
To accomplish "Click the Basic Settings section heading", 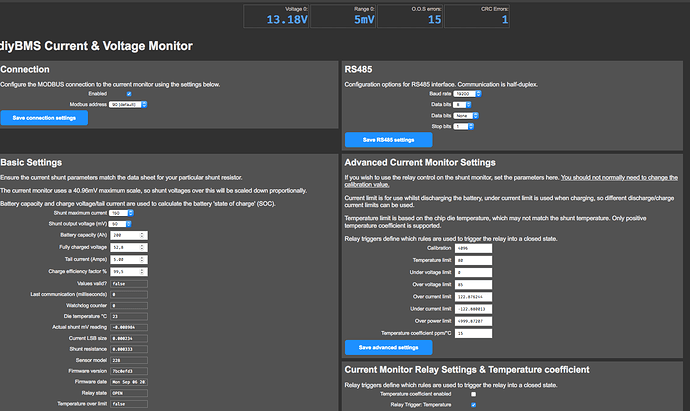I will pos(31,163).
